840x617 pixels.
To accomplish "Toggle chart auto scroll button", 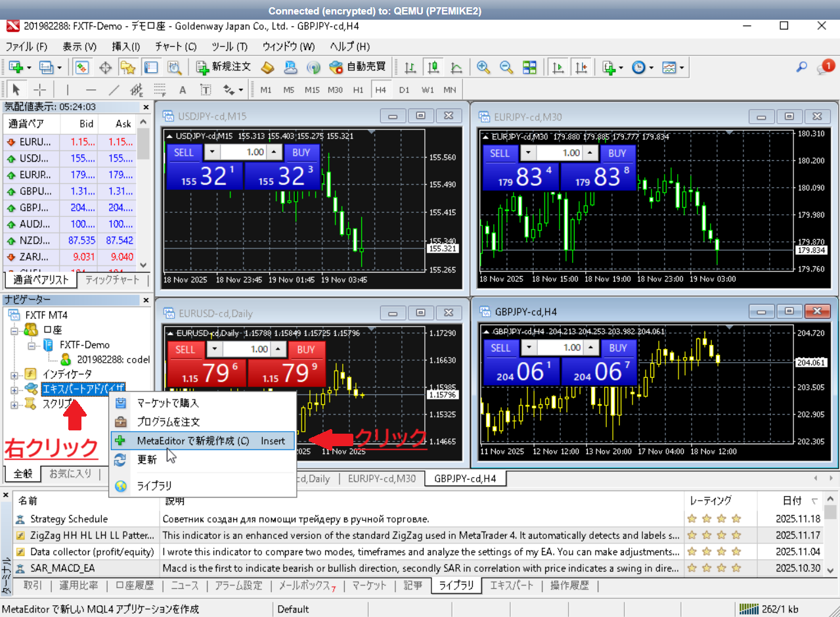I will [558, 67].
